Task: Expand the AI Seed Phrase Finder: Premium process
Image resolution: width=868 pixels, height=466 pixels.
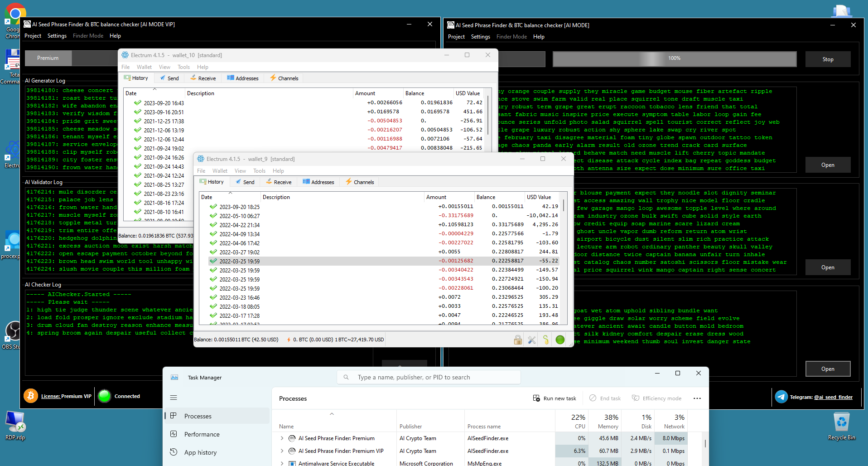Action: pyautogui.click(x=282, y=438)
